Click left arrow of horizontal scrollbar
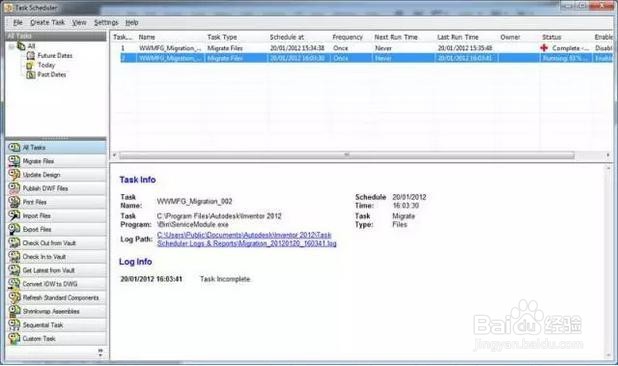Viewport: 618px width, 366px height. [115, 155]
